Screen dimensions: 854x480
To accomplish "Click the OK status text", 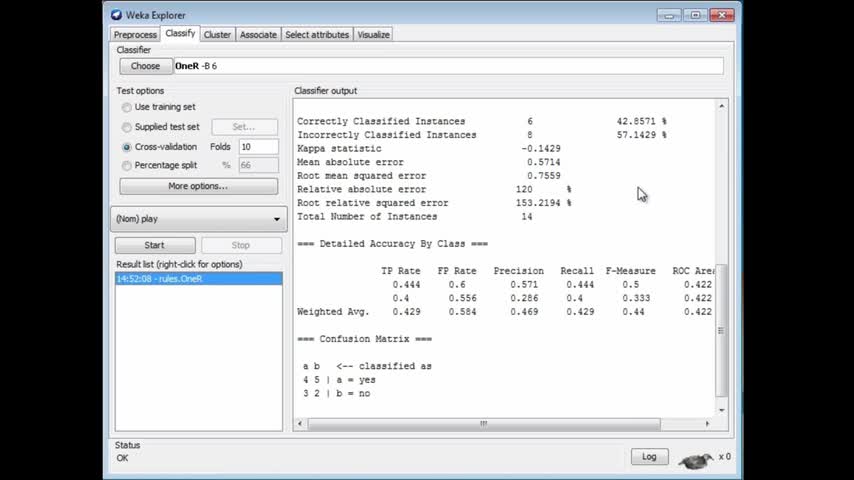I will tap(122, 458).
